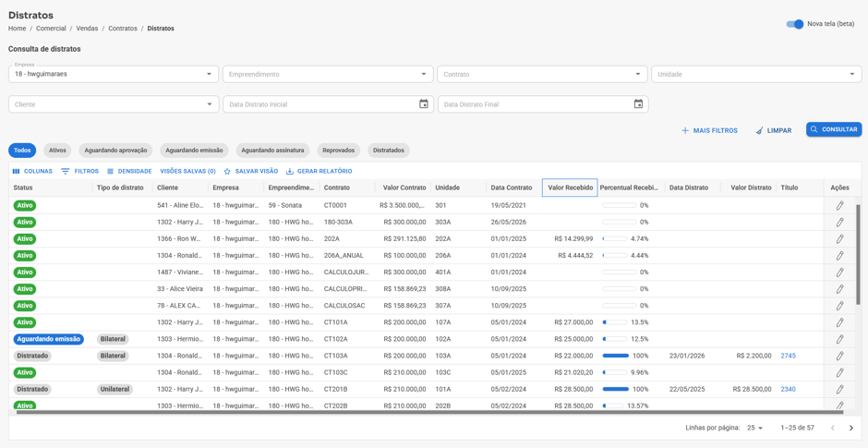The height and width of the screenshot is (448, 868).
Task: Click Unilateral tag in CT201B row
Action: [x=115, y=389]
